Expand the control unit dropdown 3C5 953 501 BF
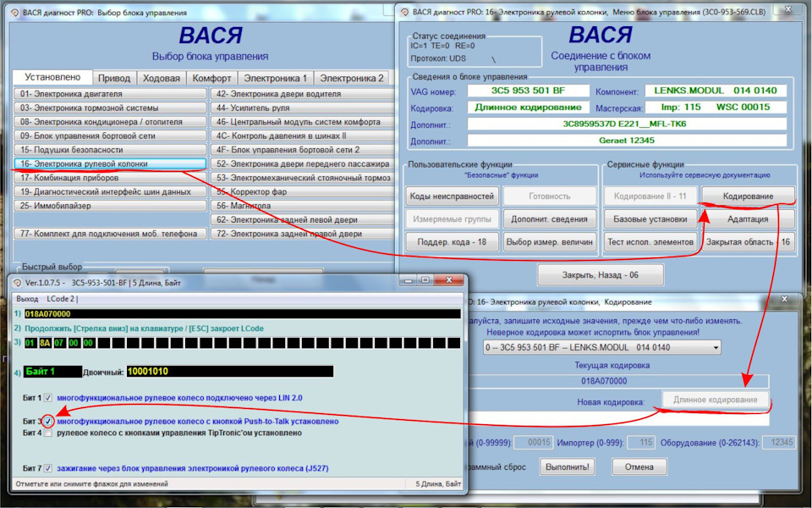The width and height of the screenshot is (812, 508). pyautogui.click(x=601, y=347)
